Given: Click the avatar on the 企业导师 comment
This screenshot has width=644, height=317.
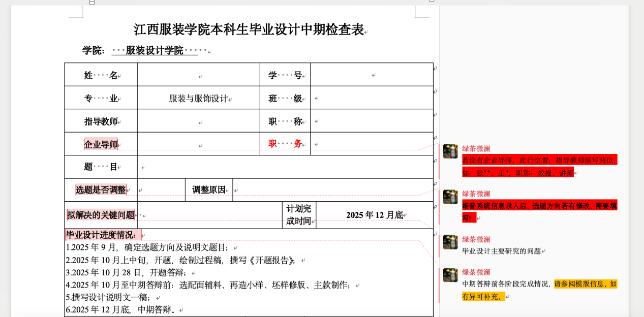Looking at the screenshot, I should (x=450, y=151).
